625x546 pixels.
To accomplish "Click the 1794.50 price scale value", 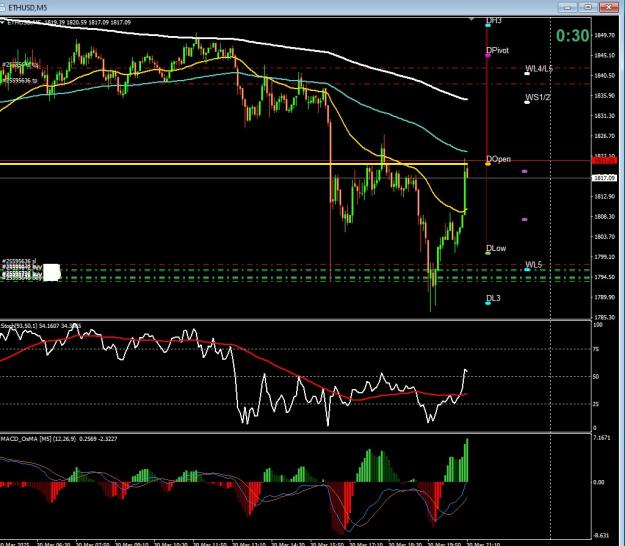I will coord(604,277).
